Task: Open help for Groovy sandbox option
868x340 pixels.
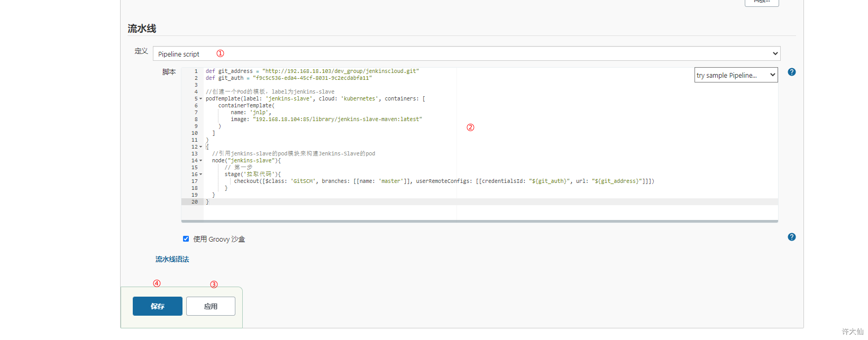Action: [x=791, y=237]
